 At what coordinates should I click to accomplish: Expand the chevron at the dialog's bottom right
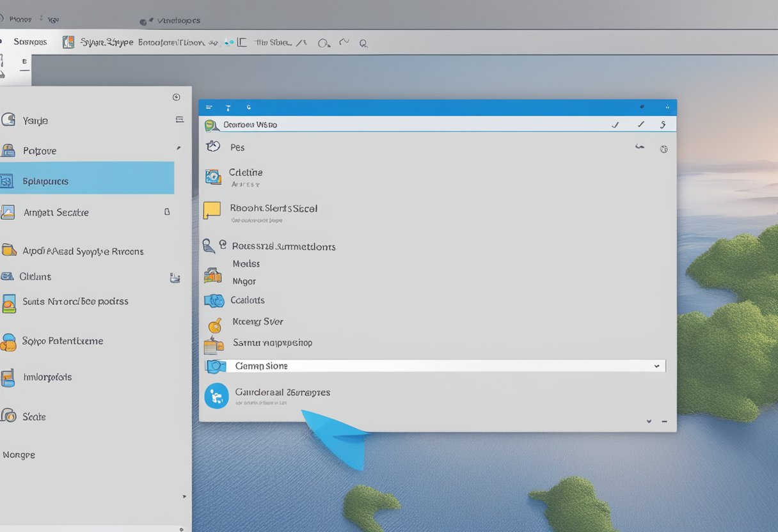[x=649, y=421]
